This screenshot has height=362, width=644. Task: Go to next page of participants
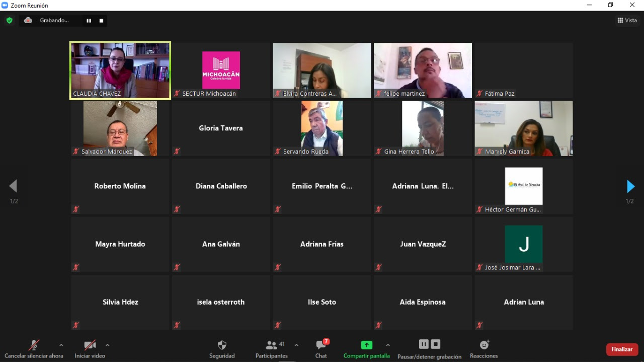[630, 187]
